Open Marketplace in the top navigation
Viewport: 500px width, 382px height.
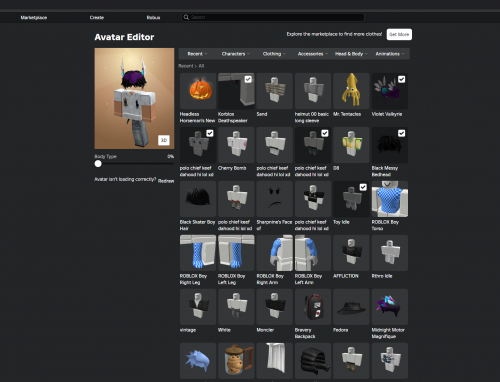(34, 18)
